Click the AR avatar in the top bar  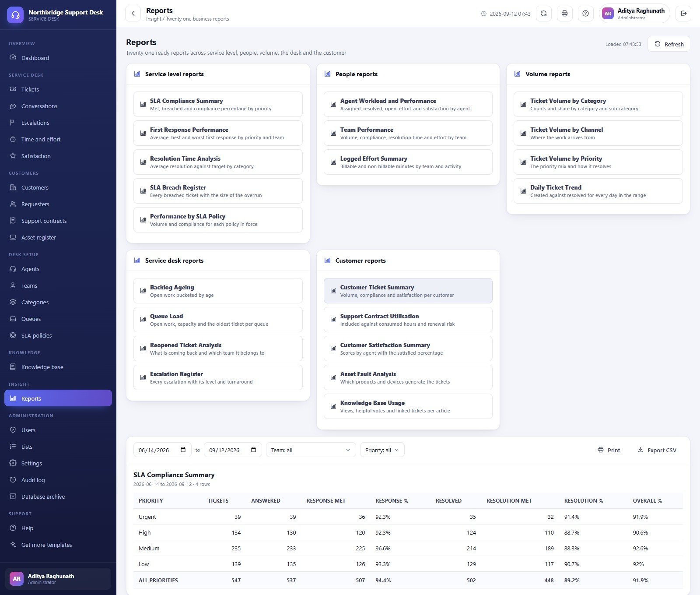pos(608,14)
